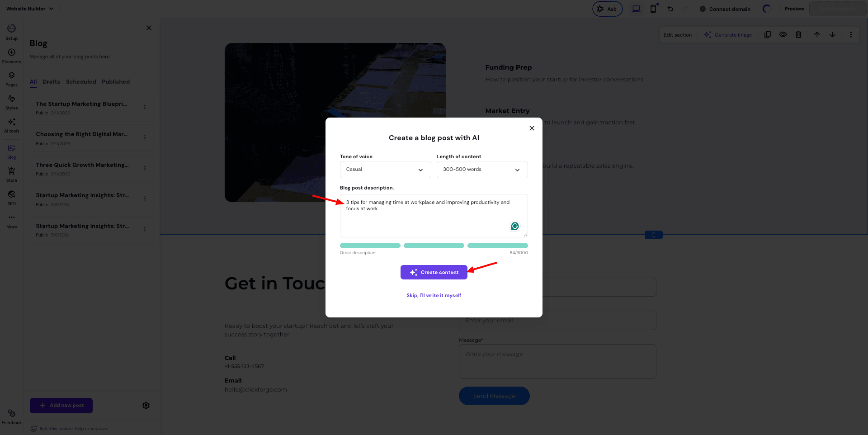Image resolution: width=868 pixels, height=435 pixels.
Task: Duplicate section using the copy icon
Action: pos(768,34)
